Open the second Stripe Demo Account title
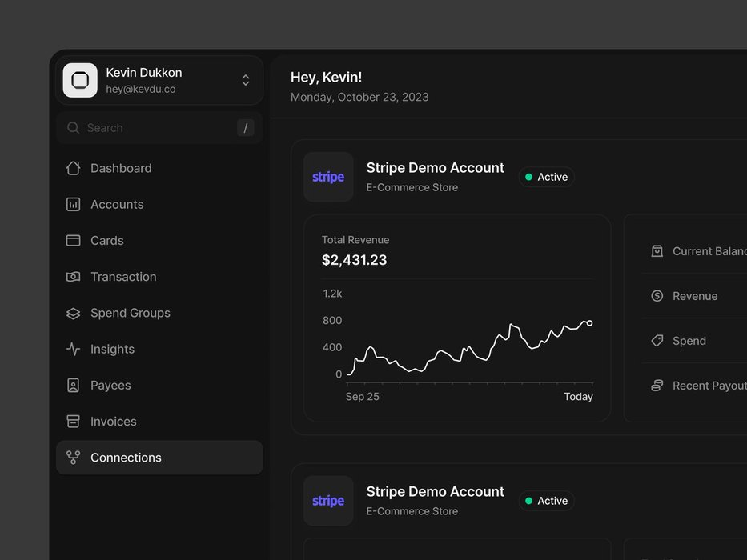This screenshot has width=747, height=560. pyautogui.click(x=435, y=491)
